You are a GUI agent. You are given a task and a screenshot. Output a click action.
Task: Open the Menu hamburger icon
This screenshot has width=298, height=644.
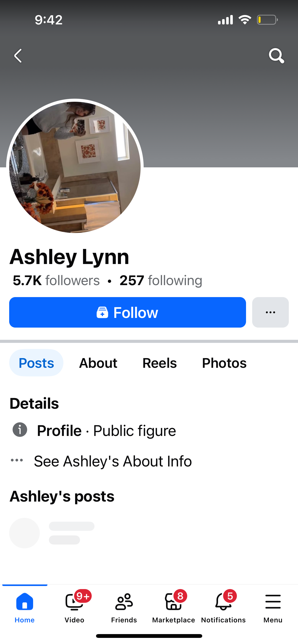273,602
